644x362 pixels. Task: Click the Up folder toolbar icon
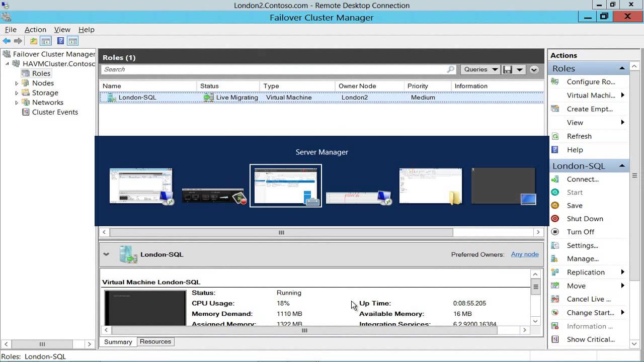[x=34, y=41]
